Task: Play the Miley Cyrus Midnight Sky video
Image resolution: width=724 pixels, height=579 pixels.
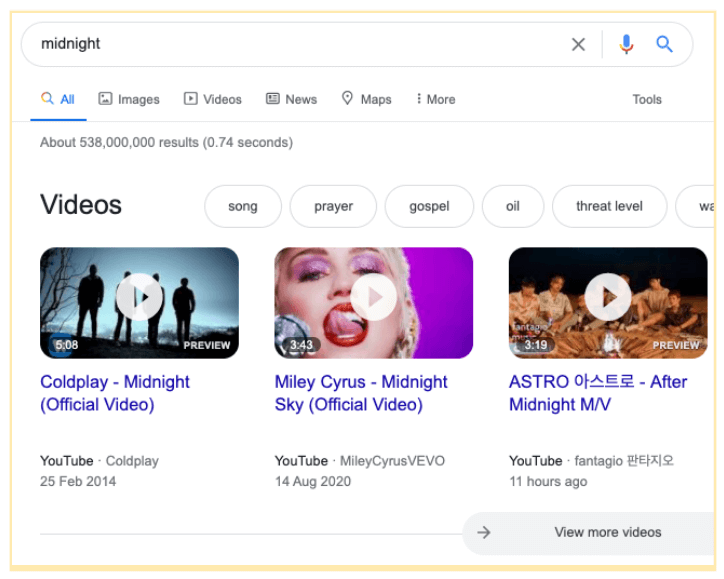Action: 374,297
